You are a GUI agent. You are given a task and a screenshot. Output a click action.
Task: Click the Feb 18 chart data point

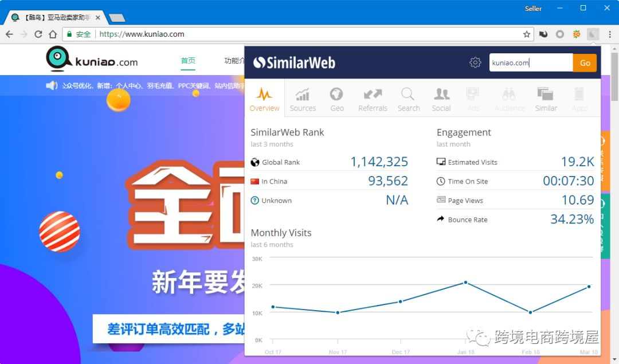click(x=530, y=312)
